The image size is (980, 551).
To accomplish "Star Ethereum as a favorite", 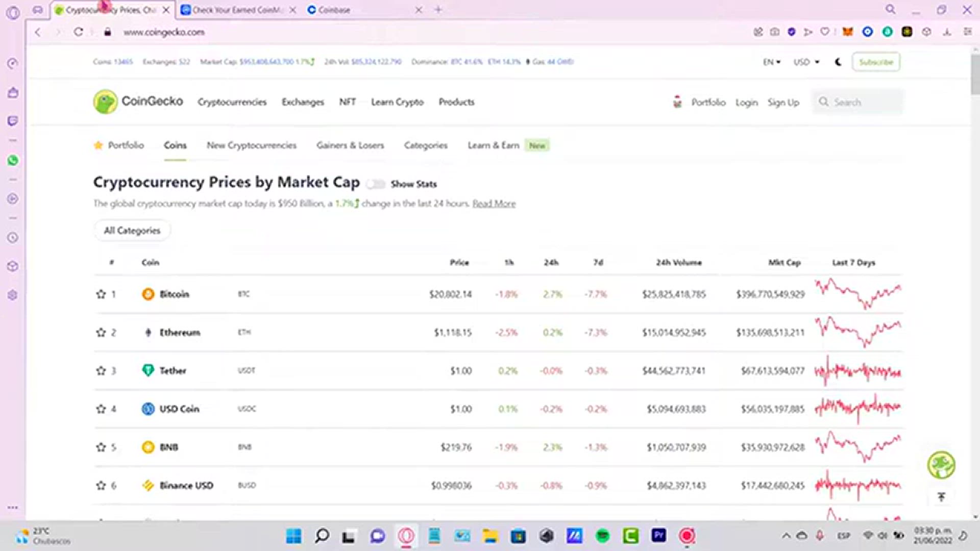I will click(x=101, y=332).
